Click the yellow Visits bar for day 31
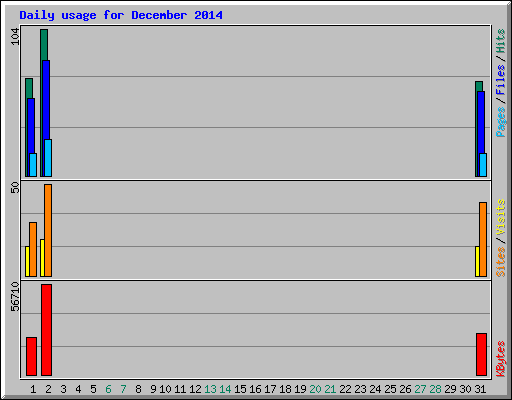This screenshot has height=400, width=512. click(x=477, y=262)
